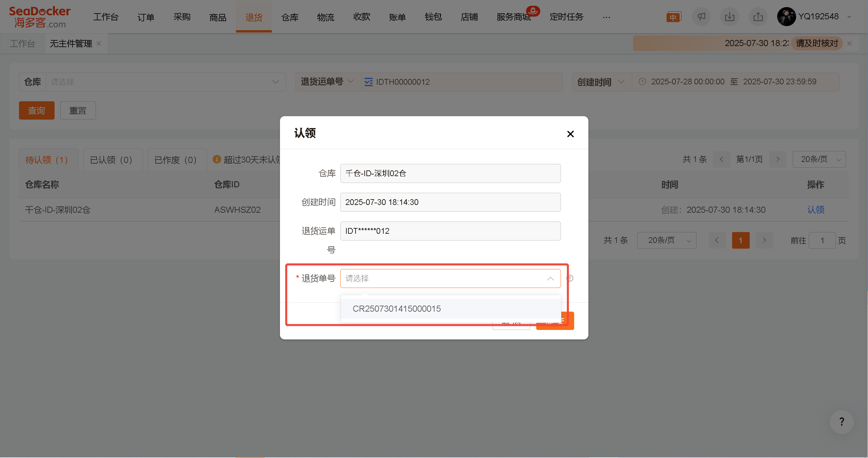Submit the 认领 dialog with orange button
Screen dimensions: 868x458
555,320
